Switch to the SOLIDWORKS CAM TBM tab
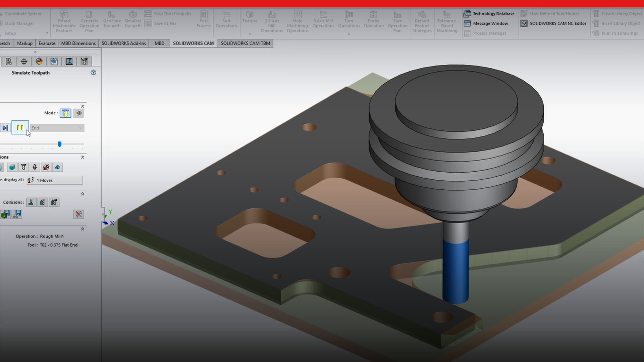The image size is (644, 362). (245, 43)
